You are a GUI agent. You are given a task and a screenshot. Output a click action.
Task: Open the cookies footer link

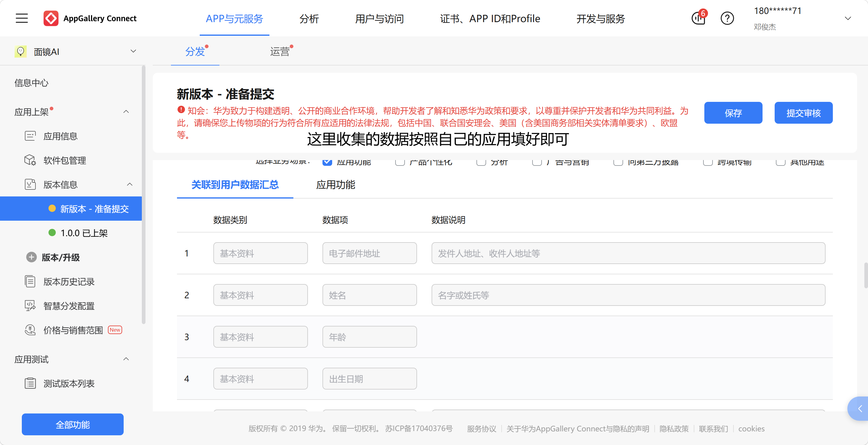(x=751, y=429)
